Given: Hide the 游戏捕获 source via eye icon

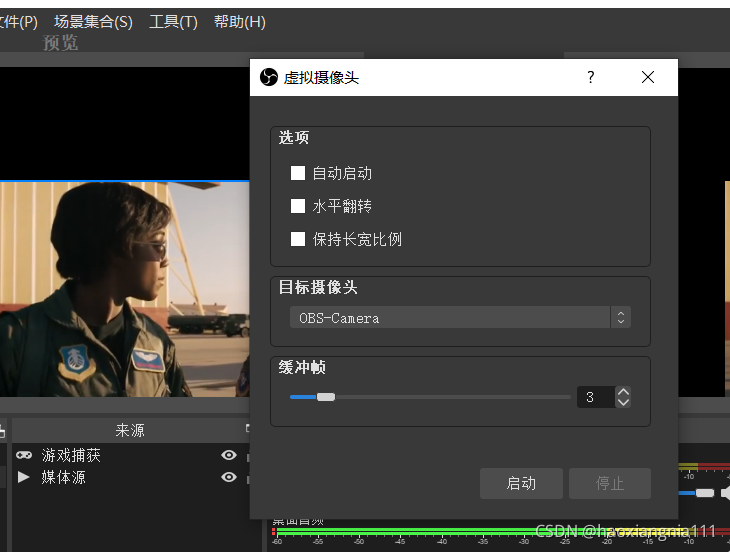Looking at the screenshot, I should pyautogui.click(x=229, y=455).
